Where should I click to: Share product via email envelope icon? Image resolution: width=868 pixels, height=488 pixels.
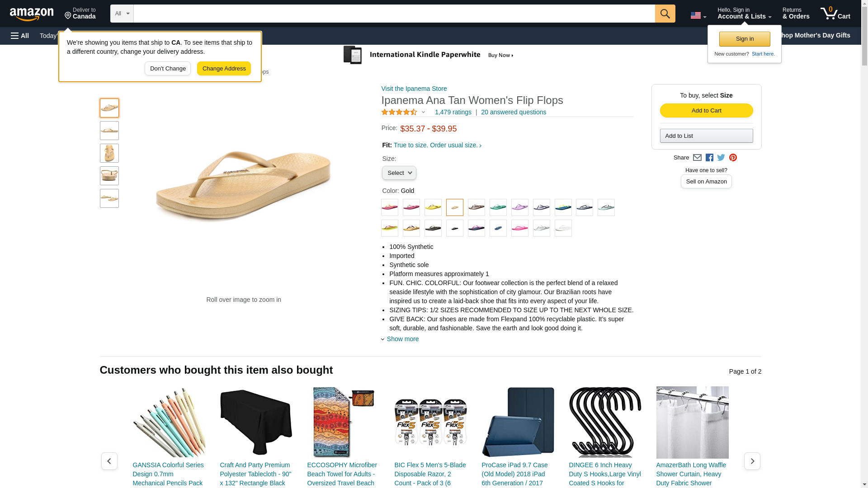[x=697, y=158]
